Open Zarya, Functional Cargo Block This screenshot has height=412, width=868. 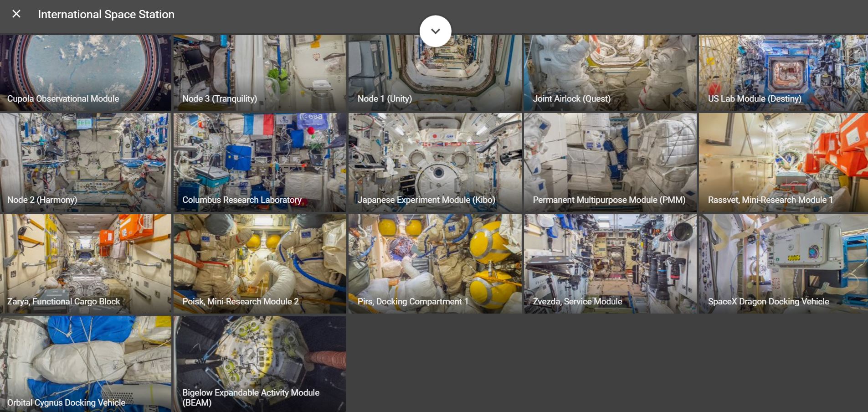point(86,263)
